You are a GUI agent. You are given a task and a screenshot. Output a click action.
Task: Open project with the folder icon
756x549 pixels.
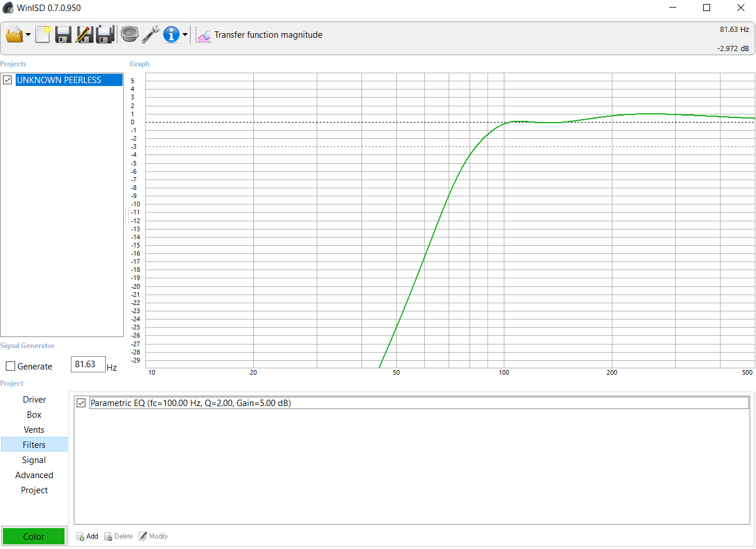tap(14, 35)
